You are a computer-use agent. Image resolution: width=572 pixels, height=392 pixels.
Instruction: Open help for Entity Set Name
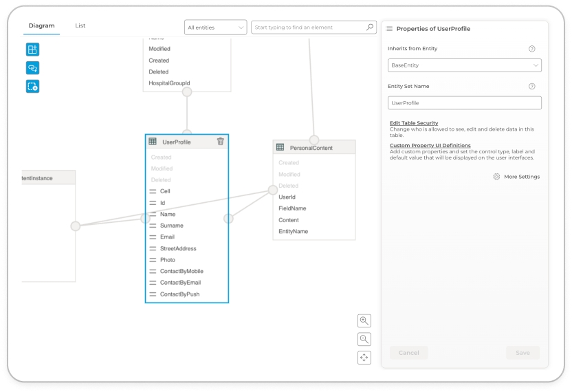pos(531,87)
